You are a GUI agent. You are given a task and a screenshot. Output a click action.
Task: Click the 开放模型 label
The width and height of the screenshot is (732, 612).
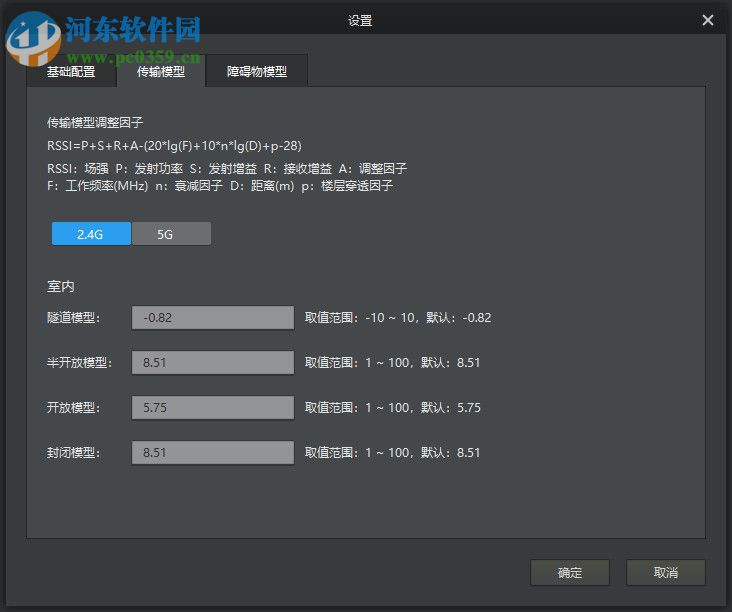click(73, 408)
